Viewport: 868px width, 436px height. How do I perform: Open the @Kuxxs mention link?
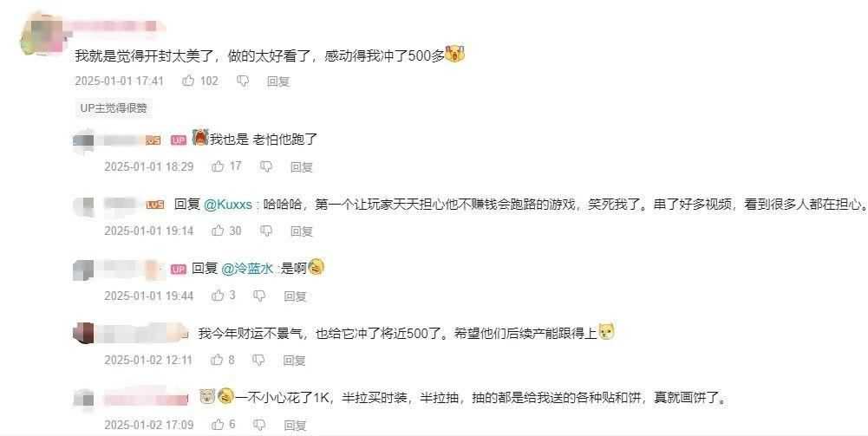coord(228,205)
